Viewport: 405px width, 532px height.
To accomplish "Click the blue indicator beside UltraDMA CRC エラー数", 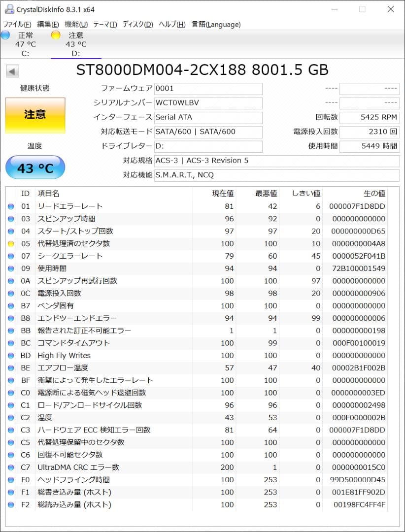I will 11,467.
